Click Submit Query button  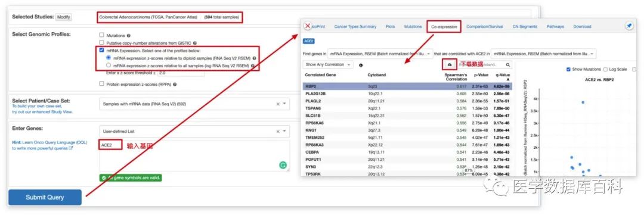pyautogui.click(x=45, y=197)
